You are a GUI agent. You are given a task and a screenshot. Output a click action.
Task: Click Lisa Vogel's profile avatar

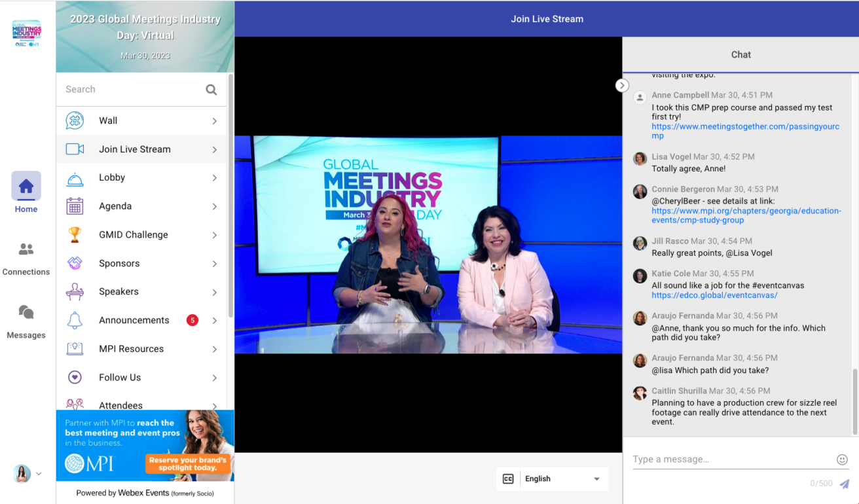tap(640, 158)
